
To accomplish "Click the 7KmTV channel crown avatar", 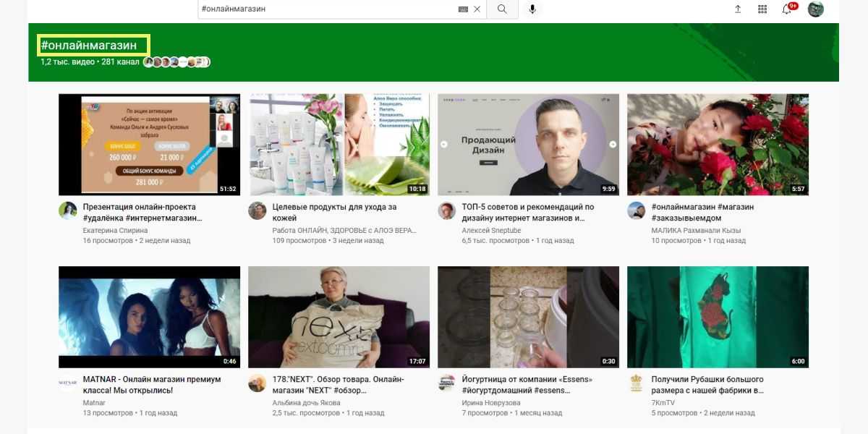I will click(637, 383).
